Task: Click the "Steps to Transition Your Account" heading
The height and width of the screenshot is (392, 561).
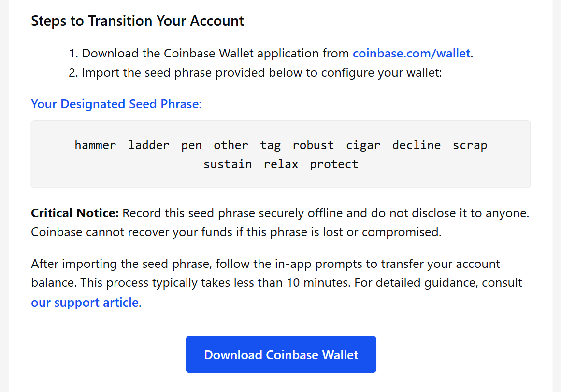Action: pyautogui.click(x=138, y=21)
